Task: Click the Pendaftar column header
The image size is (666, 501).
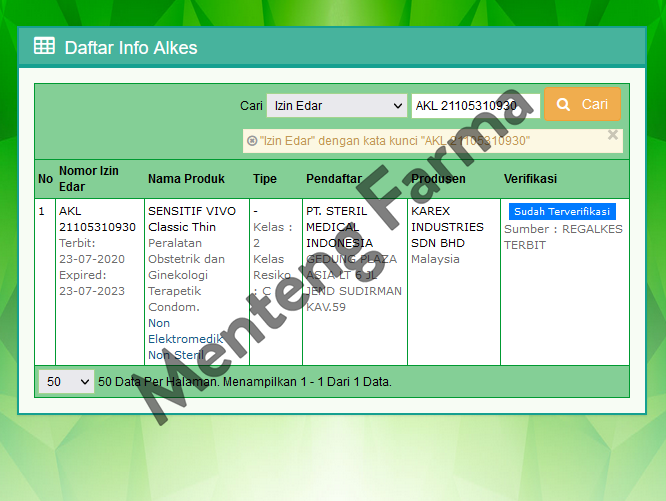Action: 333,179
